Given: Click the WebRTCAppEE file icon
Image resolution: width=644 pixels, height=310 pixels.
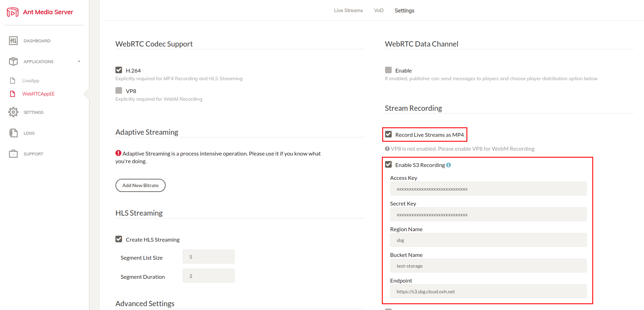Looking at the screenshot, I should [x=12, y=94].
